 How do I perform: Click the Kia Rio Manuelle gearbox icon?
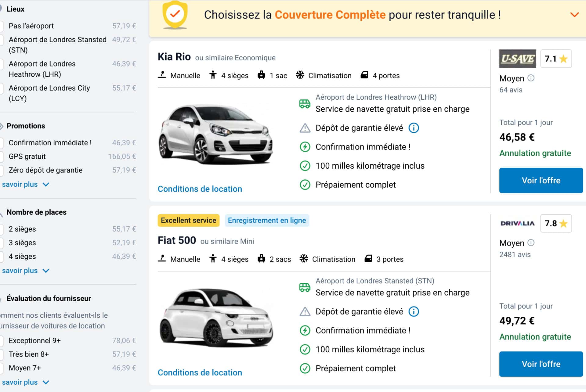point(162,75)
